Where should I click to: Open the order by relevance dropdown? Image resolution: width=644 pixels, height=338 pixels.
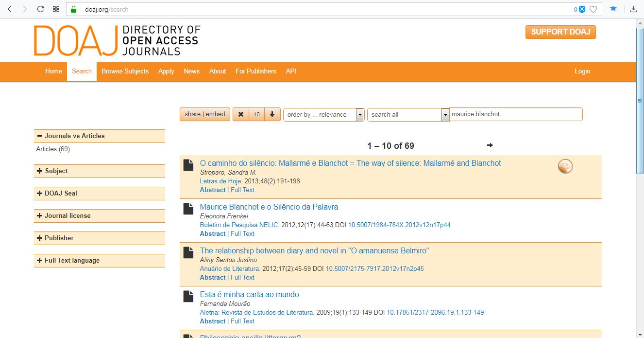324,114
